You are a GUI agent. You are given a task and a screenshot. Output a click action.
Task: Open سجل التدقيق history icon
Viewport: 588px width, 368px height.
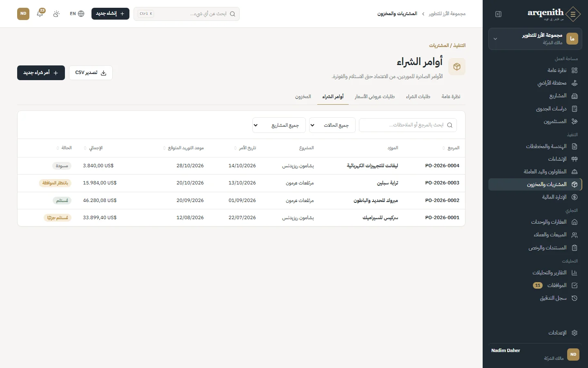pyautogui.click(x=575, y=298)
